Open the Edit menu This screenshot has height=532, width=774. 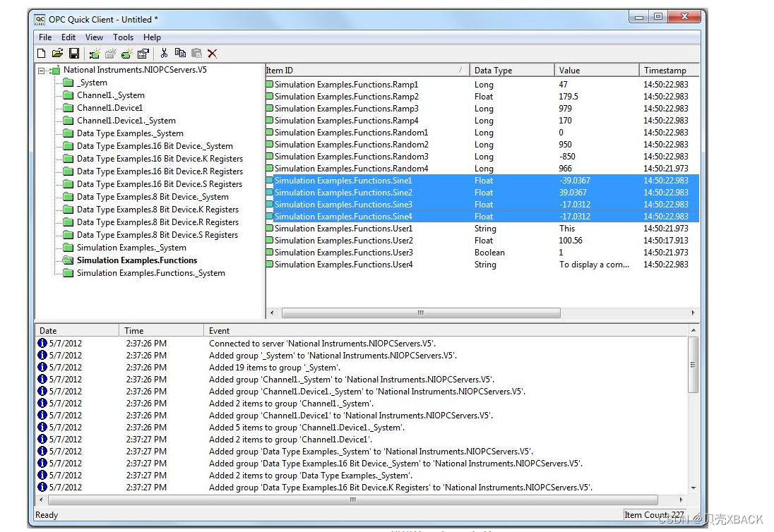coord(68,37)
